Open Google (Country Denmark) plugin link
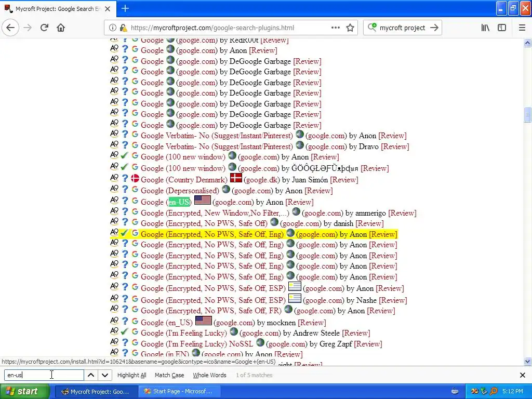The width and height of the screenshot is (532, 399). pos(184,180)
